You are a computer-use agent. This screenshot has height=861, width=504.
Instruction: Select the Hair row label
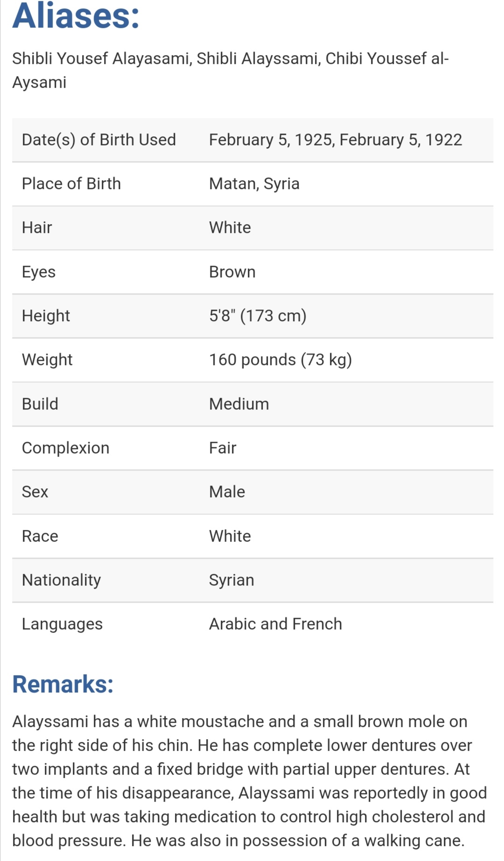(x=37, y=227)
